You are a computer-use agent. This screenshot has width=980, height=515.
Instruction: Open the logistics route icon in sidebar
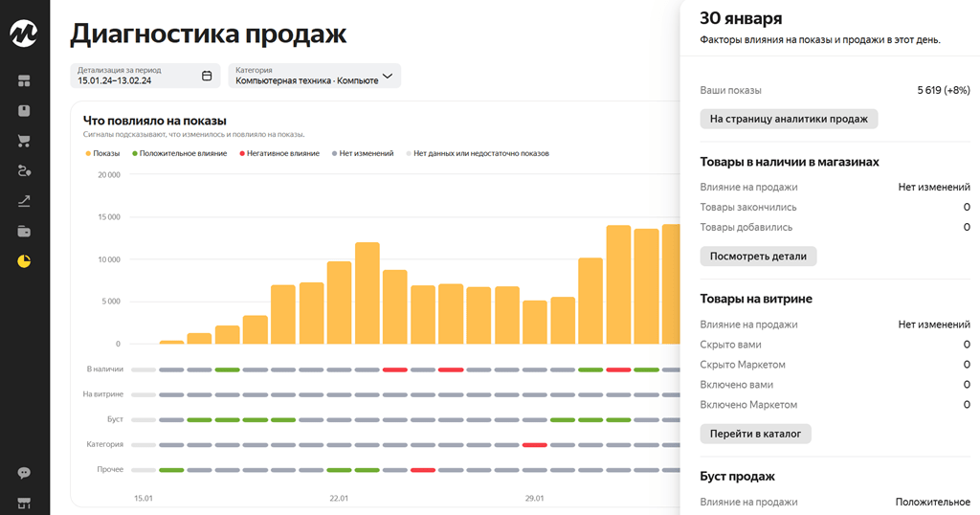[24, 170]
